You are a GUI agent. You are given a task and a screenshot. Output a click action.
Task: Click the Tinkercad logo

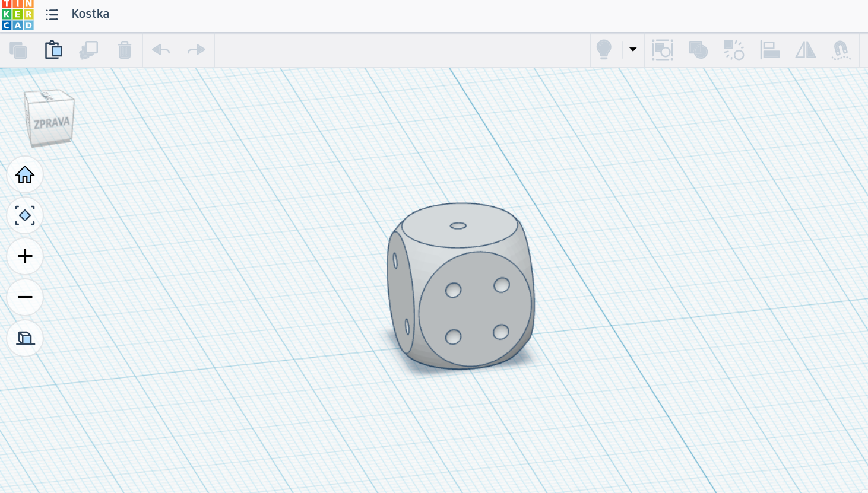pos(17,15)
